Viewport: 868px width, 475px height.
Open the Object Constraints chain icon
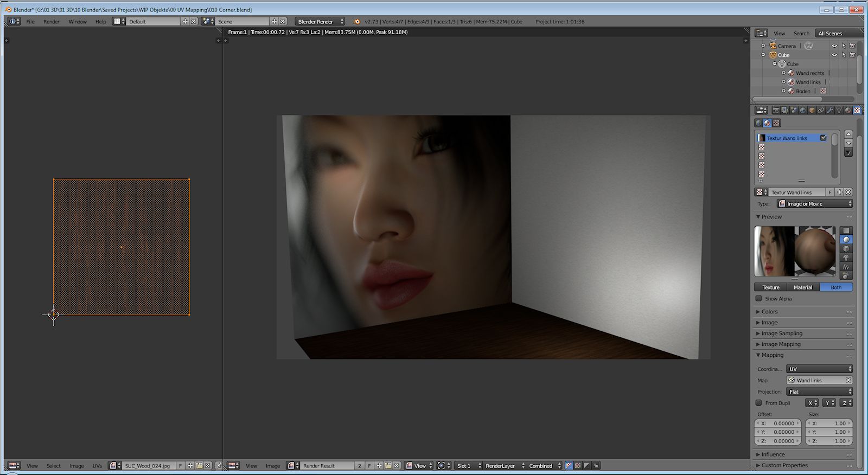coord(821,110)
